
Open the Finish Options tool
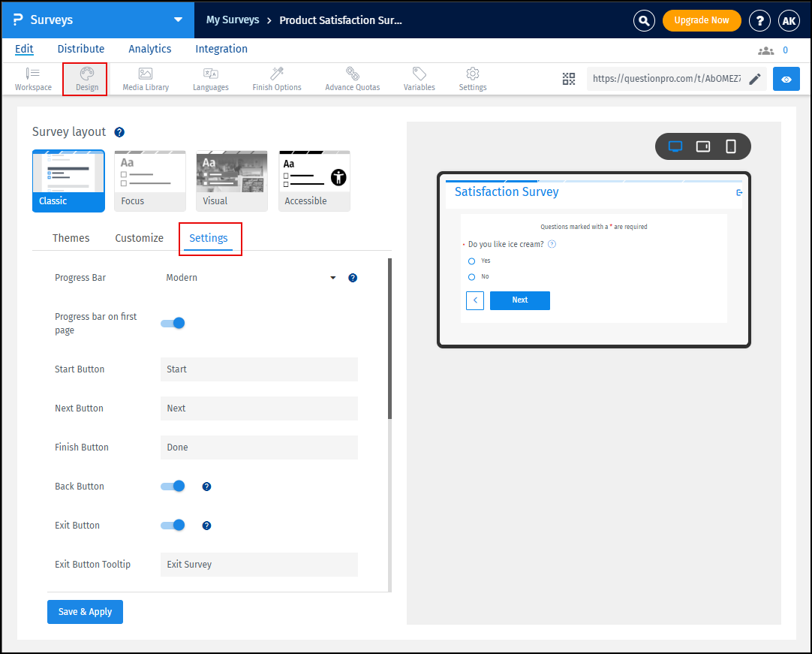point(276,78)
